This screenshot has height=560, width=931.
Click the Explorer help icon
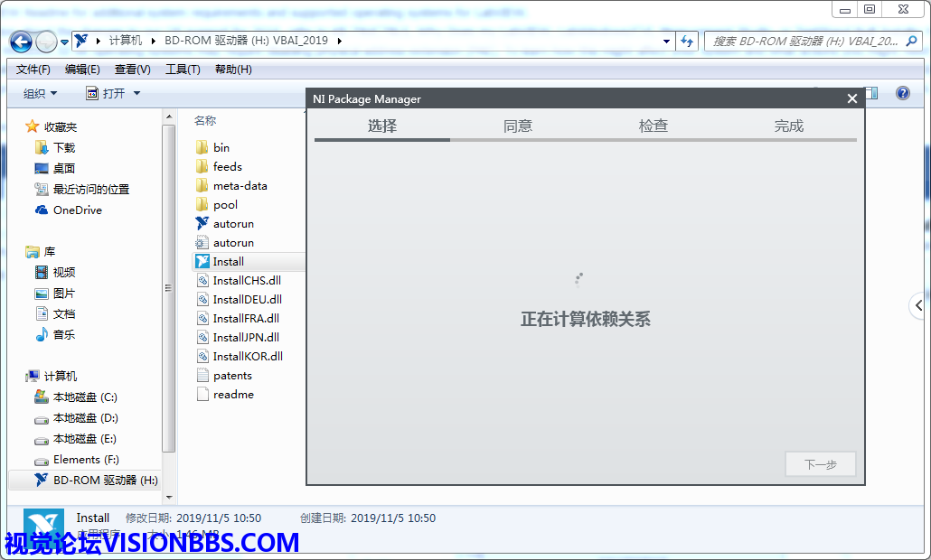(x=902, y=93)
